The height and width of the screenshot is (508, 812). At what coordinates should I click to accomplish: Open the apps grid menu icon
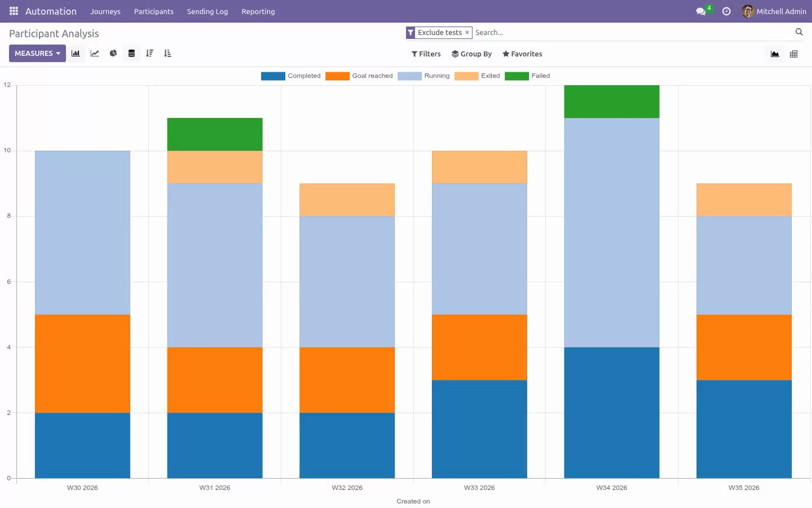(14, 11)
